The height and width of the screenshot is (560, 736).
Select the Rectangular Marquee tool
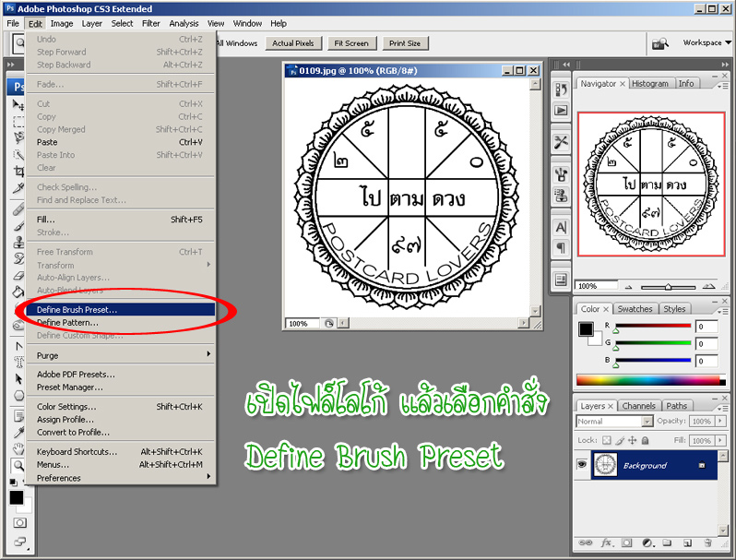18,122
